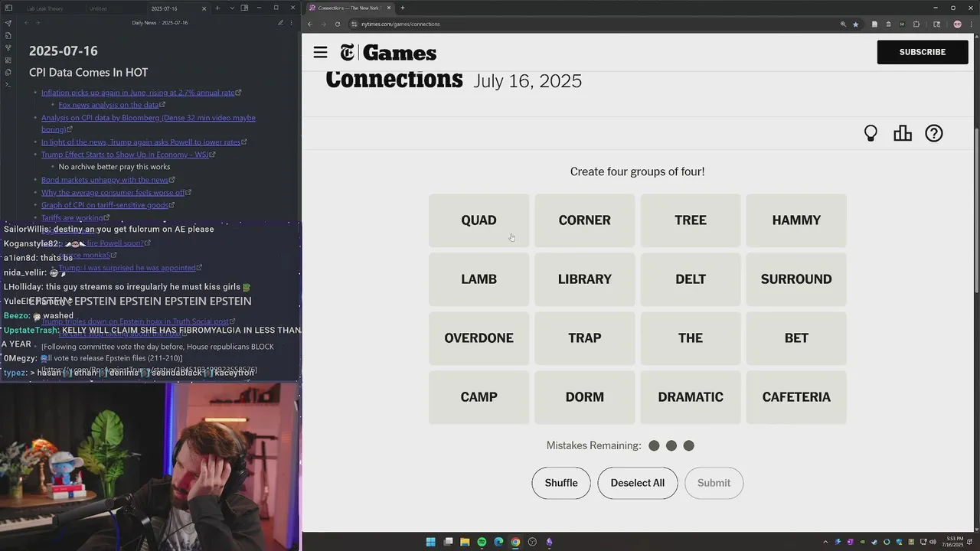The width and height of the screenshot is (980, 551).
Task: Open the NYT Games hamburger menu
Action: coord(320,52)
